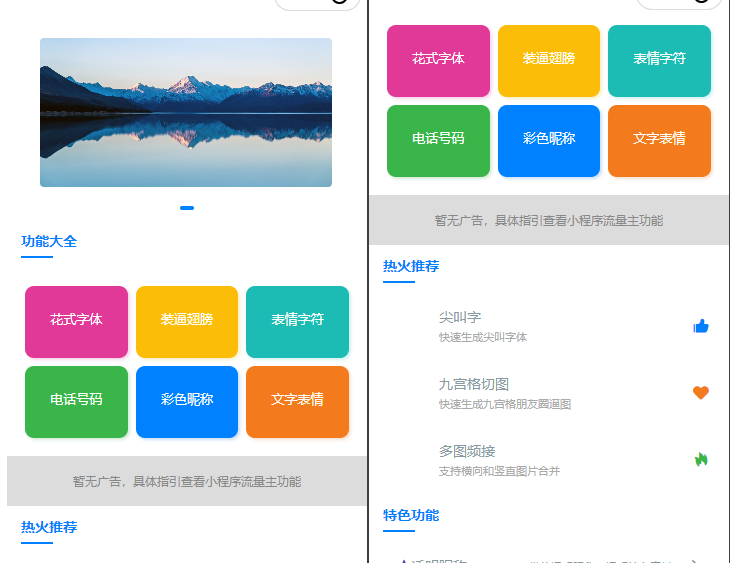Click the 特色功能 section heading
Screen dimensions: 730x563
[411, 516]
